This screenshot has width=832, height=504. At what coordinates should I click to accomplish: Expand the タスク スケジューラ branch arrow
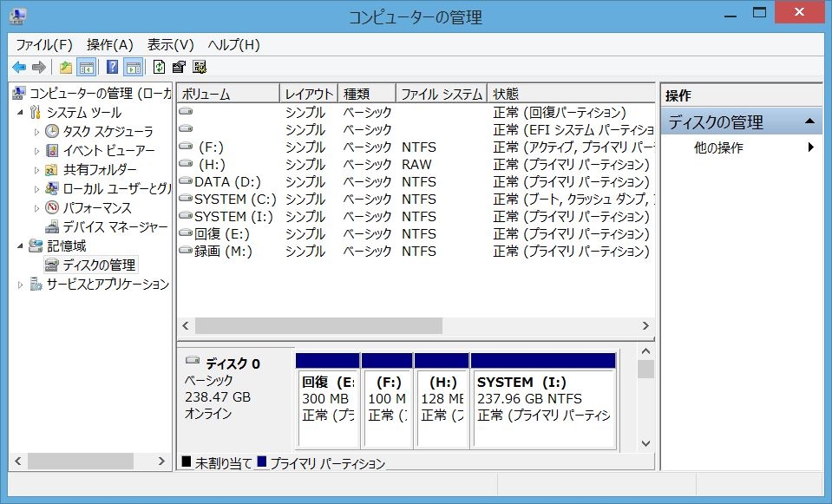point(36,132)
